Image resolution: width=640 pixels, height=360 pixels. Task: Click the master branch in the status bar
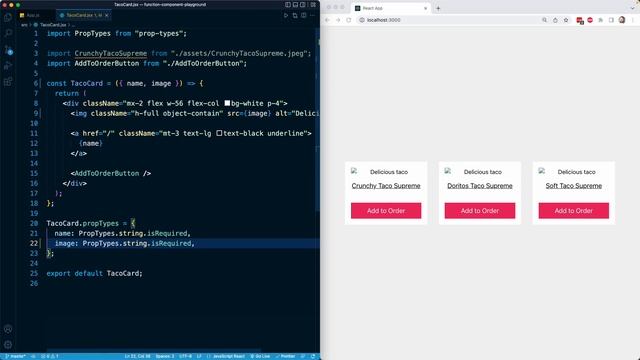tap(16, 356)
